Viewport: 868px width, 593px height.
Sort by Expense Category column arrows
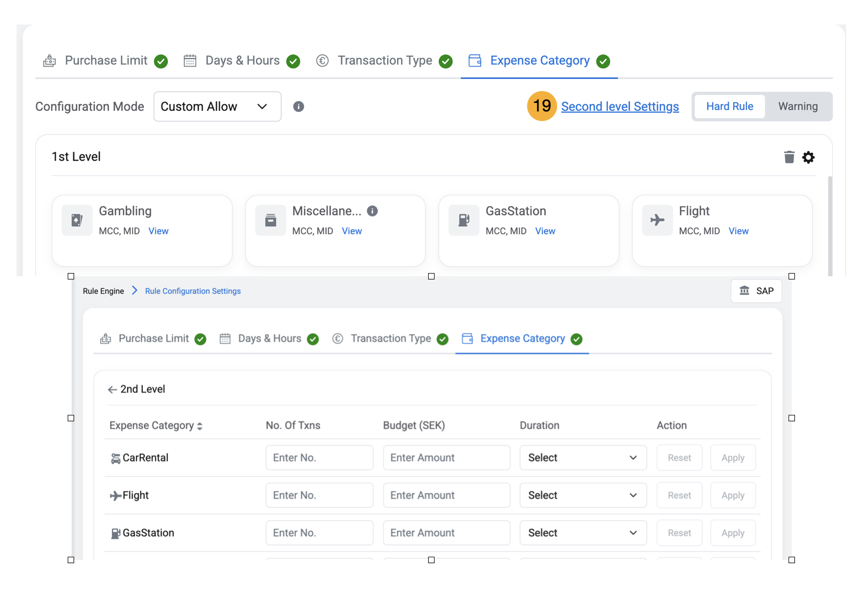click(x=200, y=426)
